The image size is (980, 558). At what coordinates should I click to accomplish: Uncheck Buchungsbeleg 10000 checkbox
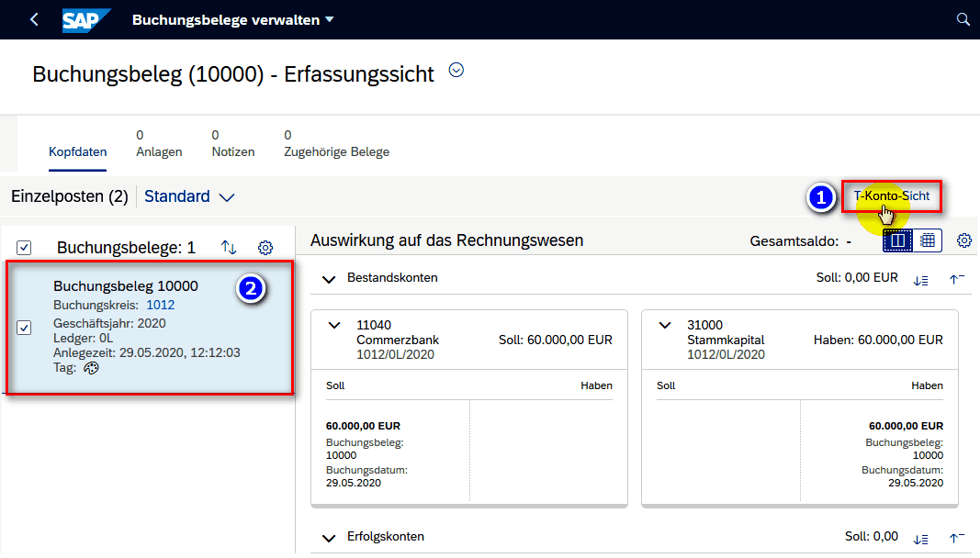click(25, 328)
